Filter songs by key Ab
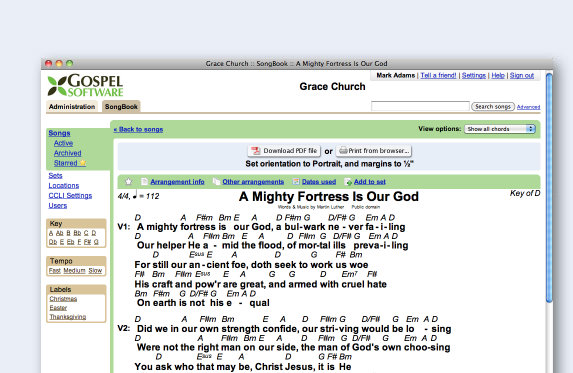This screenshot has height=373, width=573. click(x=60, y=233)
